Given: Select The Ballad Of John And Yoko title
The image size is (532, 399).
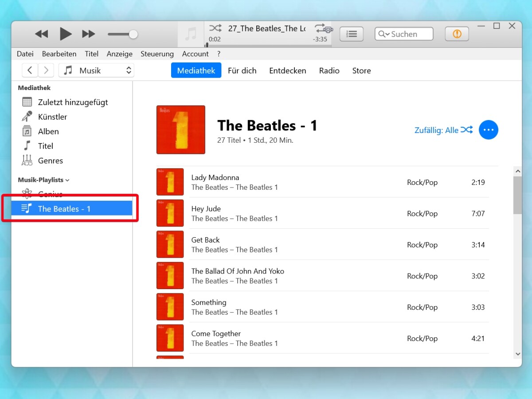Looking at the screenshot, I should [238, 271].
